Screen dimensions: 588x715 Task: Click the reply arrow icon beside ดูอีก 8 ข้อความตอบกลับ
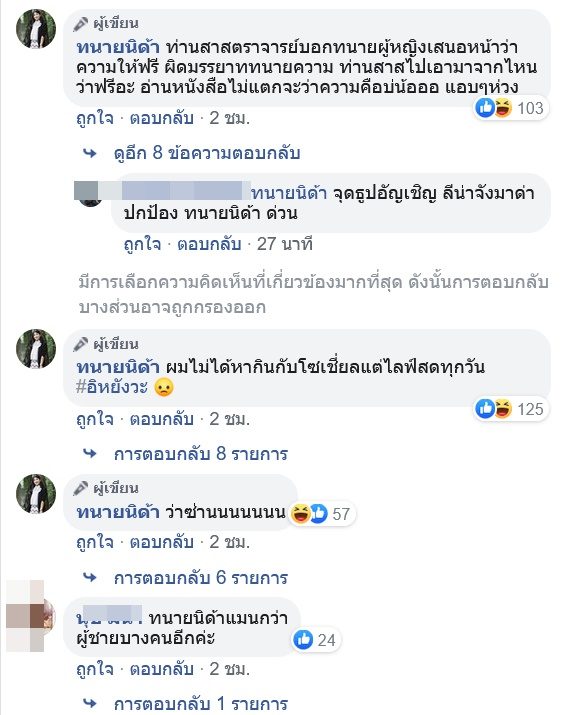pos(90,154)
